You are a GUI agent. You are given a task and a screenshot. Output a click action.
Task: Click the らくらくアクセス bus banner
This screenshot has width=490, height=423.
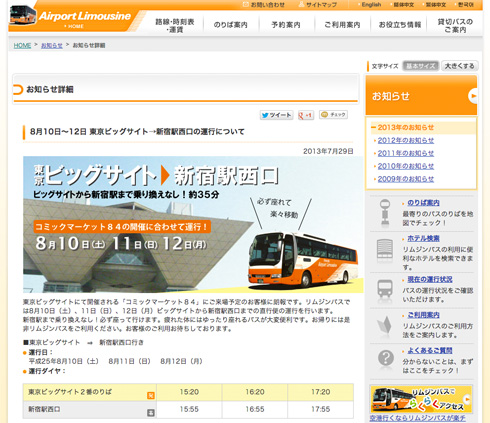coord(421,399)
